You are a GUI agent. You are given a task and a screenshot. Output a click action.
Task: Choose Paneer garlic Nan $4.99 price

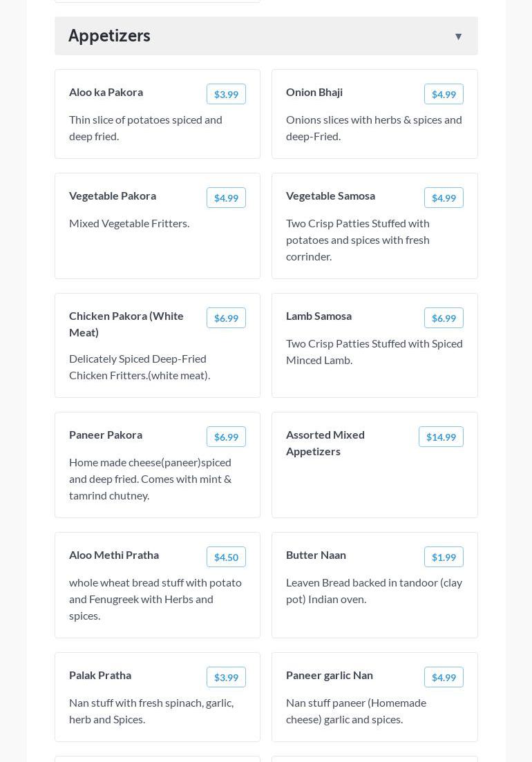(x=444, y=678)
